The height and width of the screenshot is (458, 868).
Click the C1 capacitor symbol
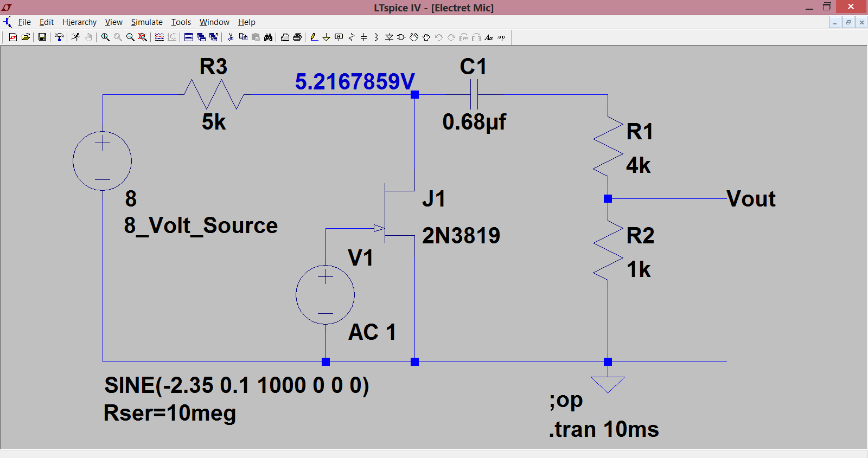click(x=474, y=94)
